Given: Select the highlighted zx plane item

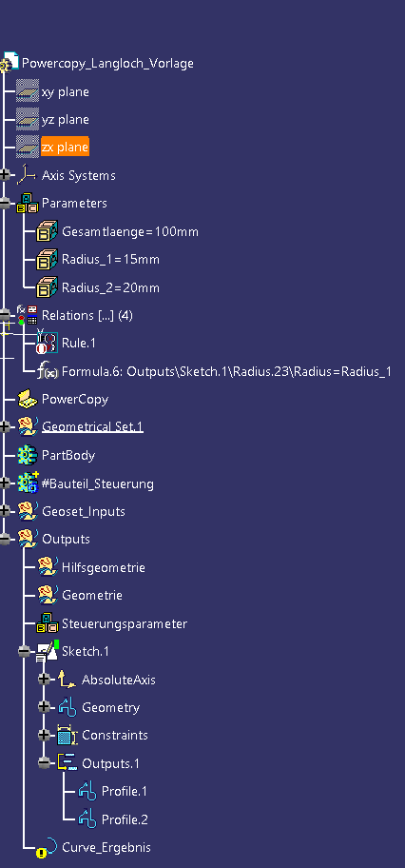Looking at the screenshot, I should point(65,148).
